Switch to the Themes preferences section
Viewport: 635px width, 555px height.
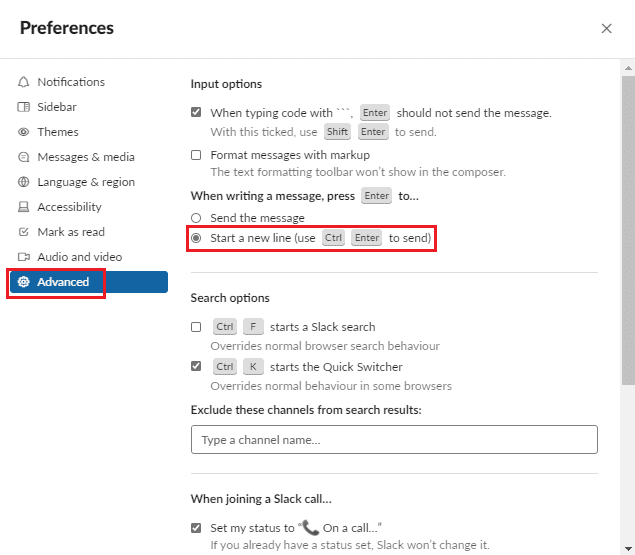click(x=58, y=132)
